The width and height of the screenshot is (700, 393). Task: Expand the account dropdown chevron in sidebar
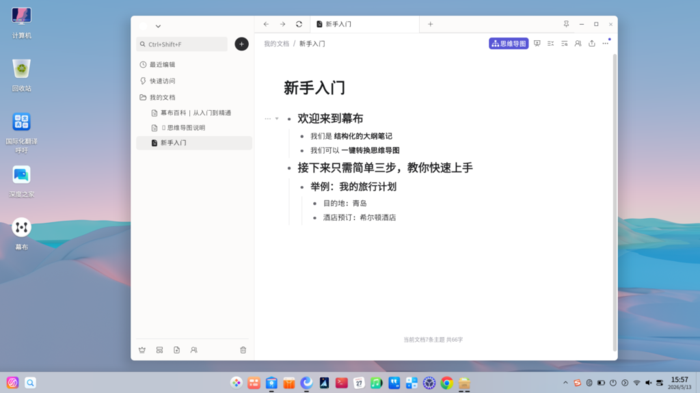(158, 26)
